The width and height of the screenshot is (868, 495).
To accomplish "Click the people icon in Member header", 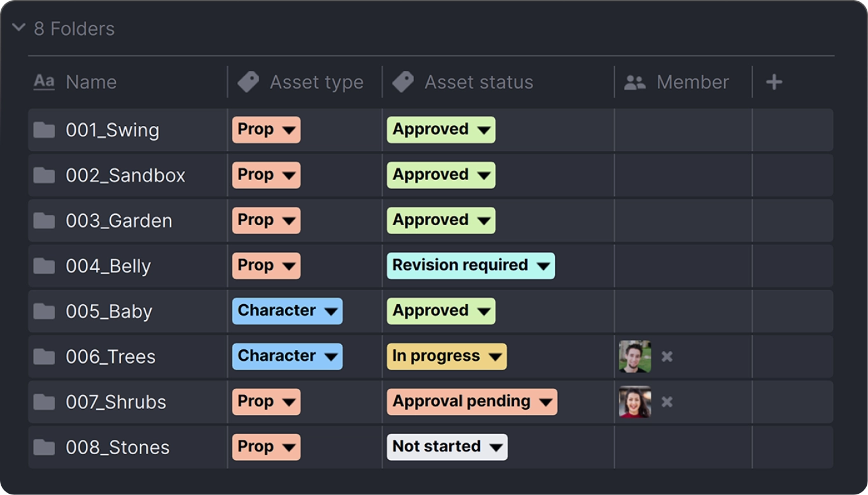I will [634, 82].
